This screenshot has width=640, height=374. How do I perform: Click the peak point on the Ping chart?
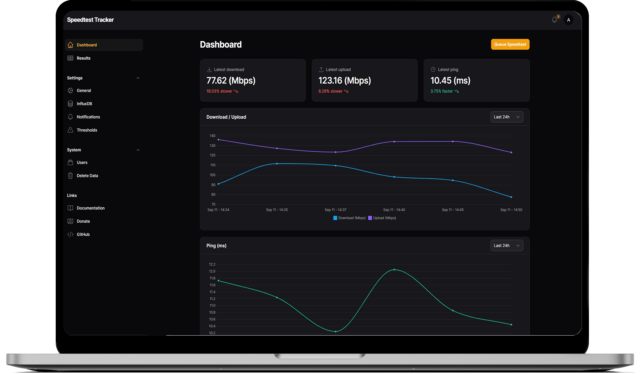pyautogui.click(x=394, y=270)
